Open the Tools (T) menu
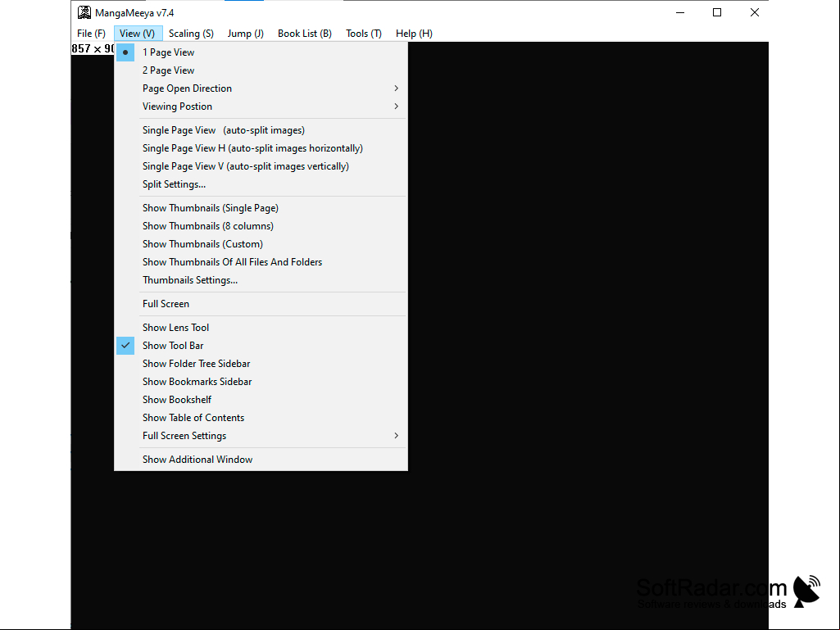Image resolution: width=840 pixels, height=630 pixels. pos(364,34)
